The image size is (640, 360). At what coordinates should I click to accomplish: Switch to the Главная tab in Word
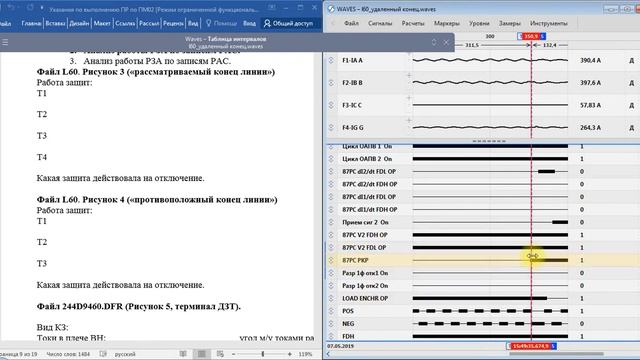[x=31, y=24]
